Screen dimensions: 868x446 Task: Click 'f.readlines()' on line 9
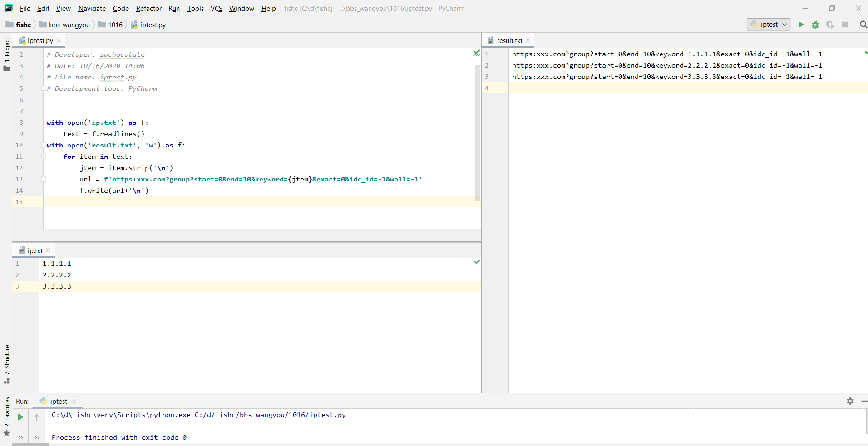118,134
